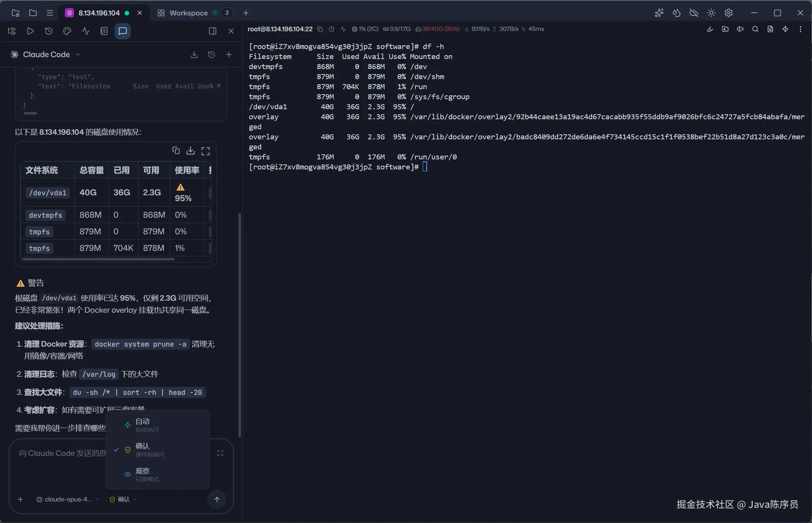Click the play/run icon in the sidebar toolbar
Viewport: 812px width, 523px height.
click(x=30, y=31)
